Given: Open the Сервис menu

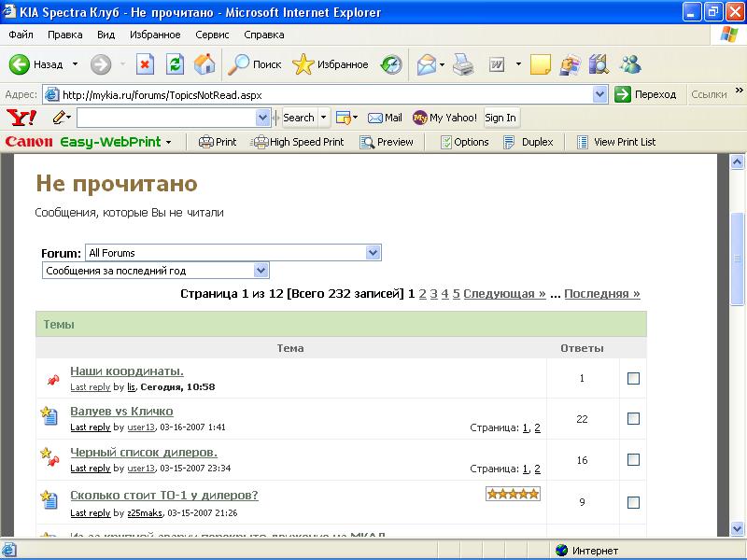Looking at the screenshot, I should [212, 35].
